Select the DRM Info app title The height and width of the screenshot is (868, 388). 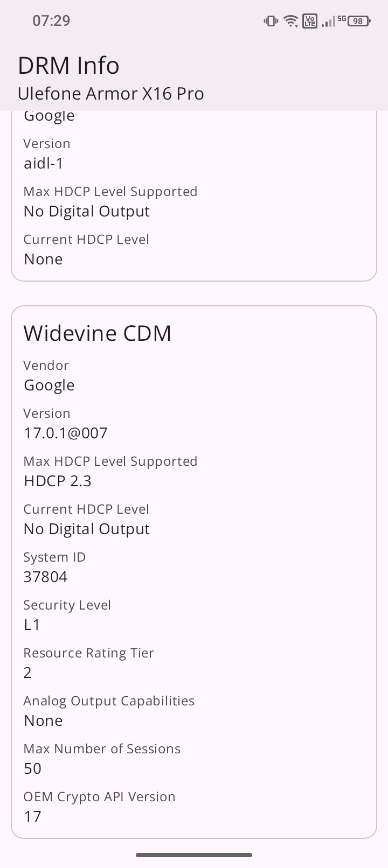click(68, 66)
